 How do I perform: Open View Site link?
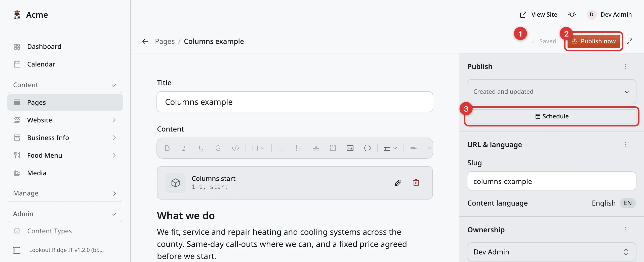pos(538,15)
